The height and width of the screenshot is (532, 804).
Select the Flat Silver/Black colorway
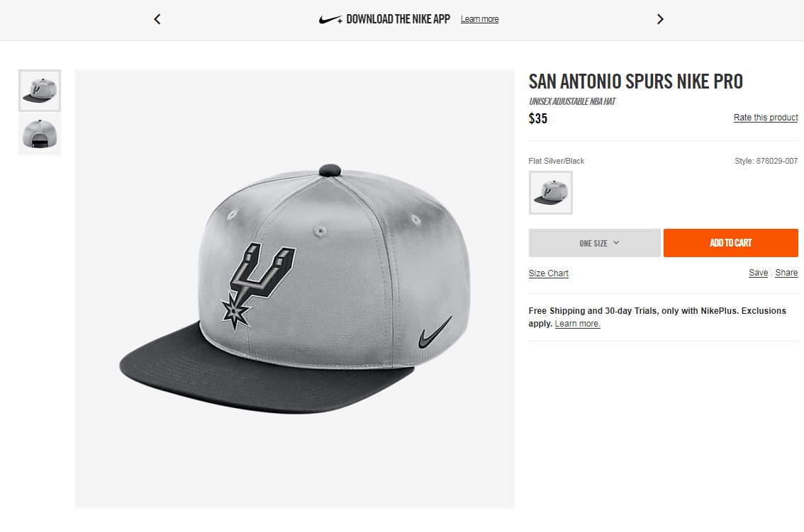coord(550,192)
